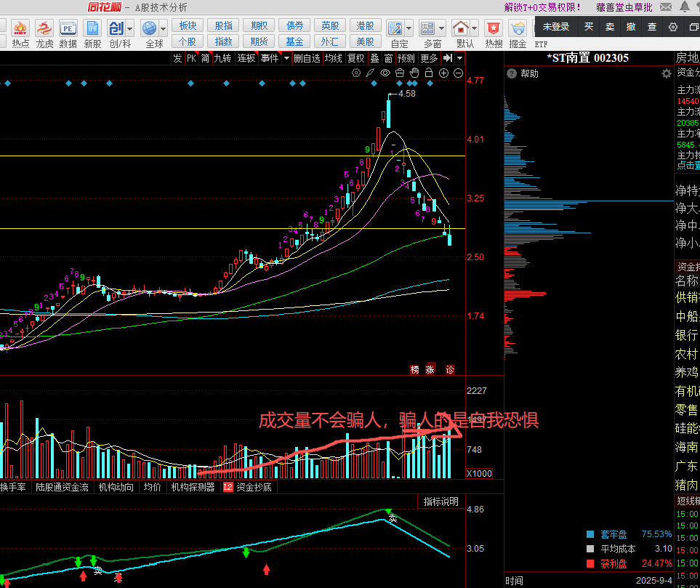This screenshot has width=700, height=588.
Task: Toggle the chart lock icon
Action: (x=429, y=73)
